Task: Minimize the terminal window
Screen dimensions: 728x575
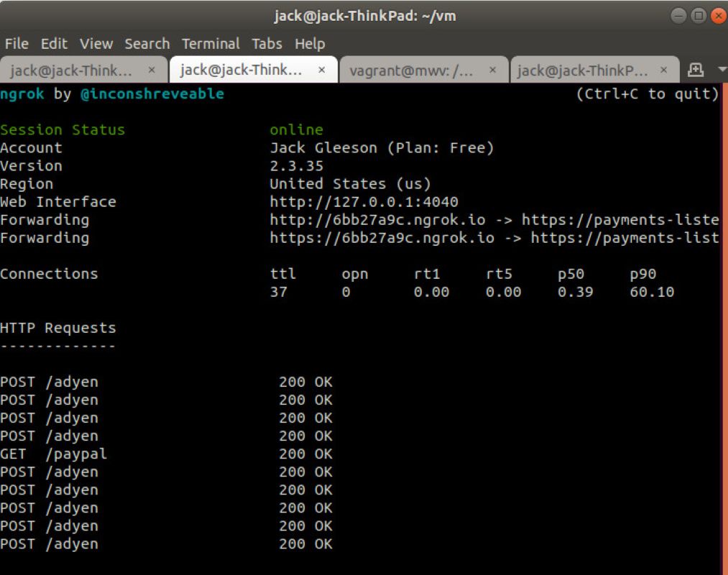Action: click(x=678, y=15)
